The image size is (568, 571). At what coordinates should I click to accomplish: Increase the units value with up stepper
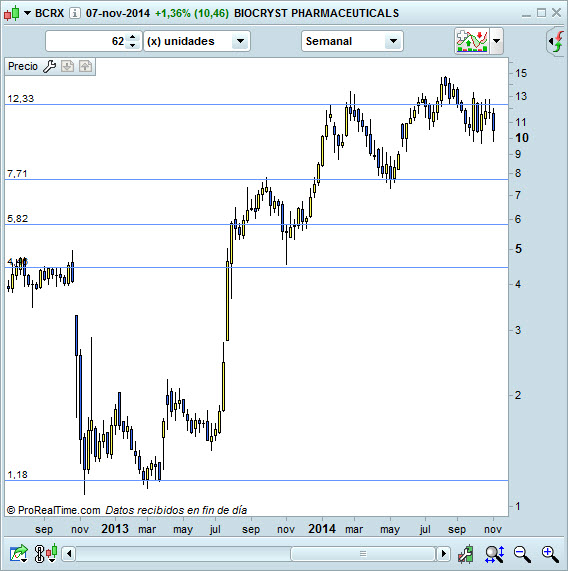pyautogui.click(x=133, y=37)
